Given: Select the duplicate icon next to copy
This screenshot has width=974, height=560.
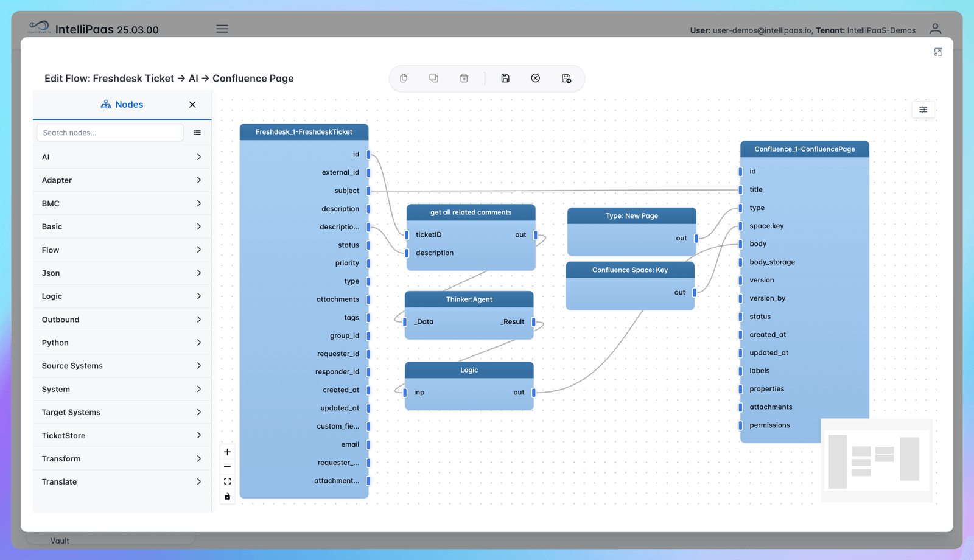Looking at the screenshot, I should coord(433,78).
